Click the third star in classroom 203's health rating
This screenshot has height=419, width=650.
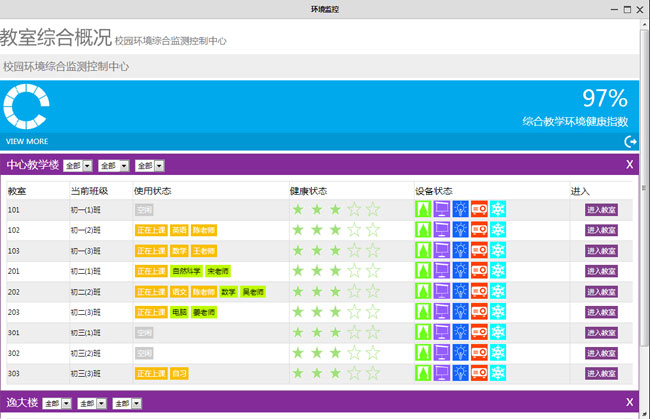[335, 312]
